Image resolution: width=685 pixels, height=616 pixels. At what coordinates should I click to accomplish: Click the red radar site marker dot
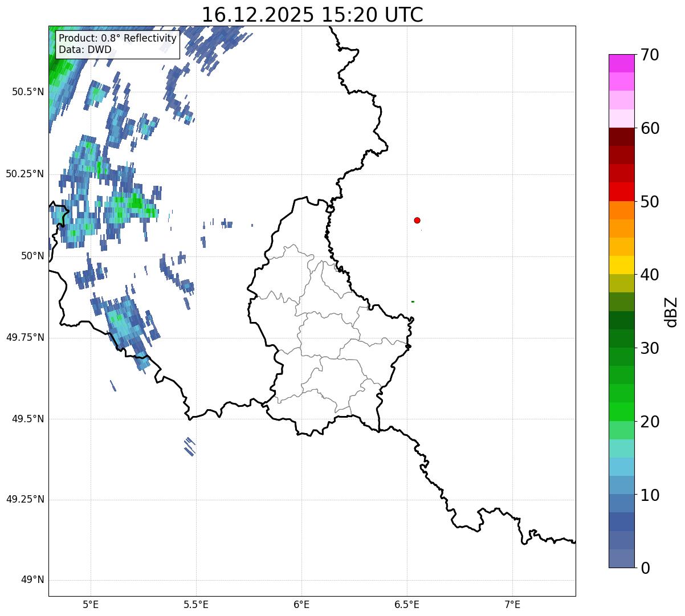[x=417, y=220]
